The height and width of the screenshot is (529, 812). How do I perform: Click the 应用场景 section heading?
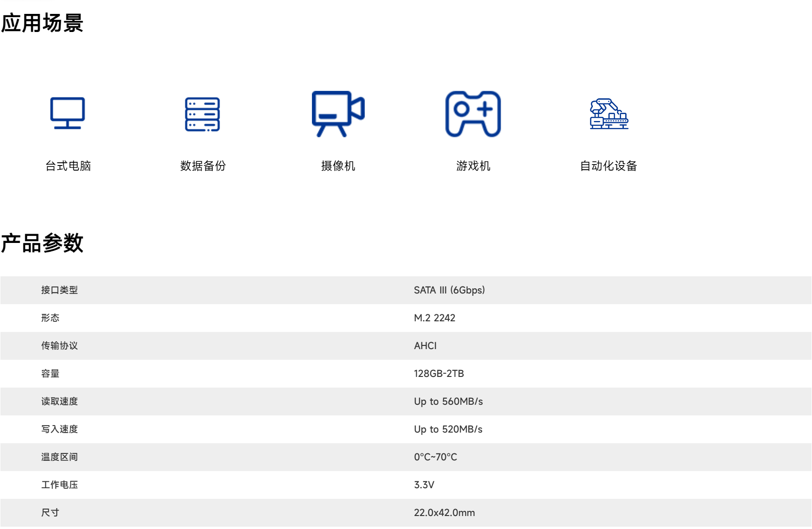(x=42, y=23)
